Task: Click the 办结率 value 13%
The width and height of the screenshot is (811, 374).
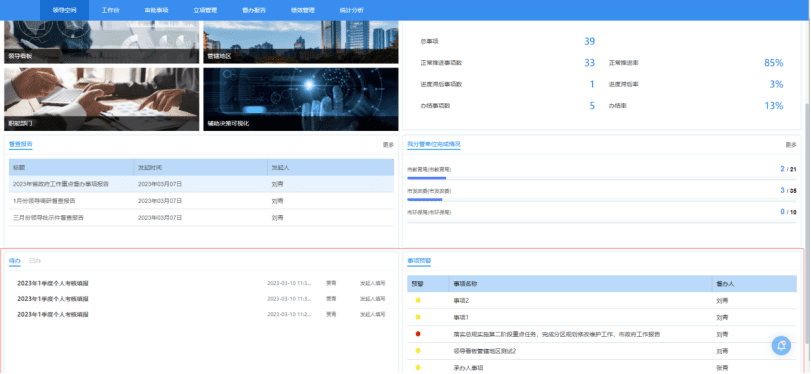Action: tap(774, 106)
